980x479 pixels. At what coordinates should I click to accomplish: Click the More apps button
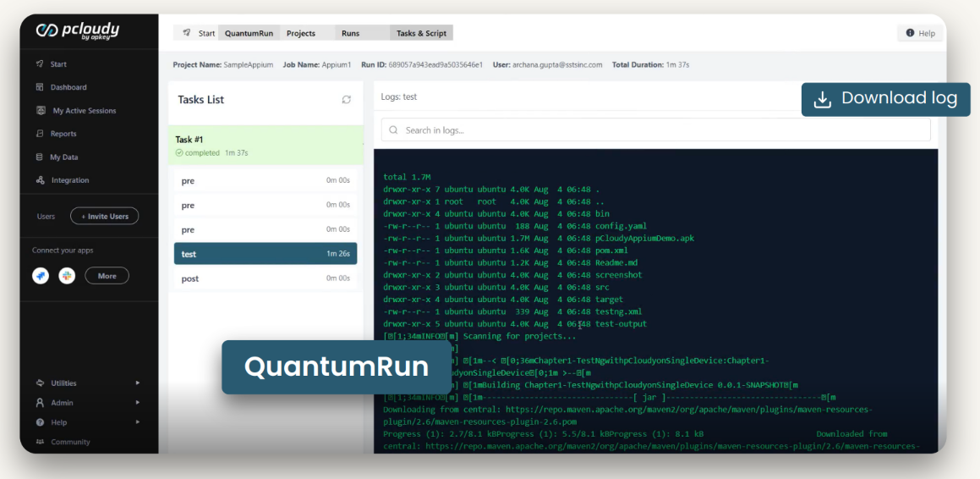coord(107,276)
